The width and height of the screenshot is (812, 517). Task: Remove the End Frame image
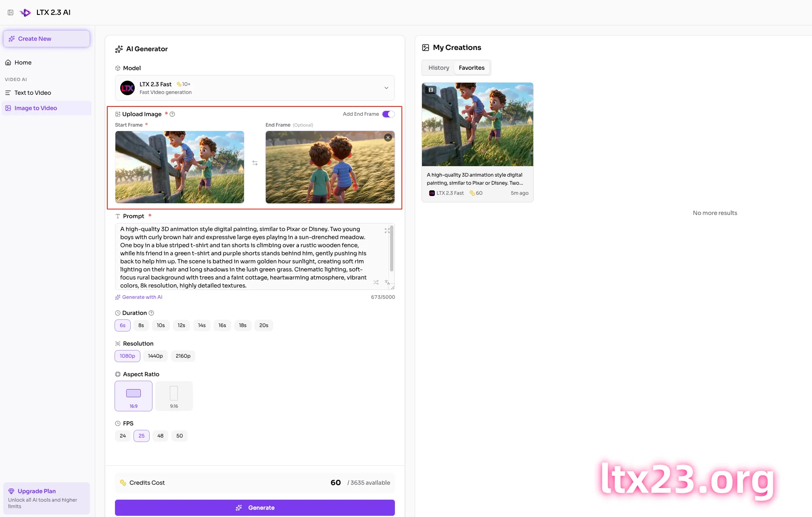(x=388, y=138)
